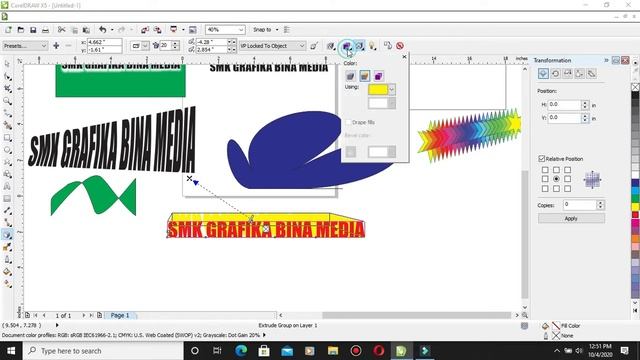Cut selection with the scissors icon
Screen dimensions: 640x360
(x=62, y=30)
